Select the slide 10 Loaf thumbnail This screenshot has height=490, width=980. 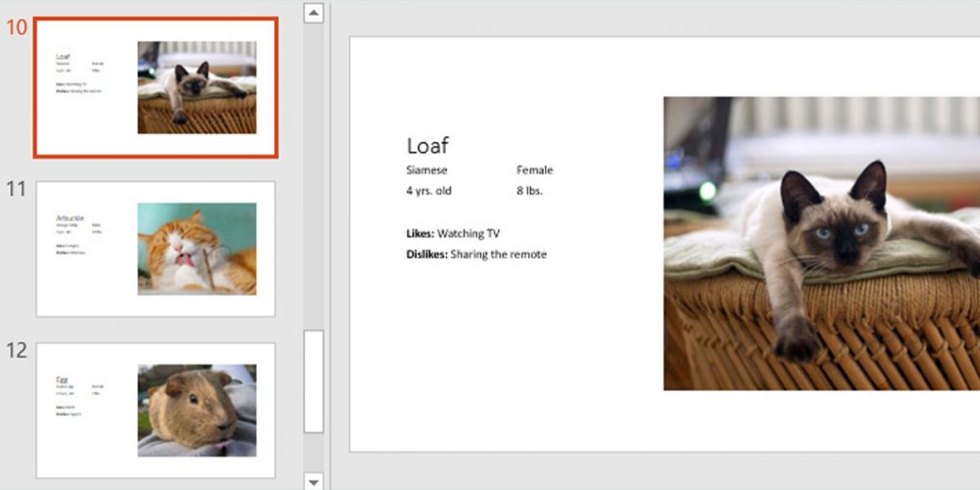click(156, 87)
